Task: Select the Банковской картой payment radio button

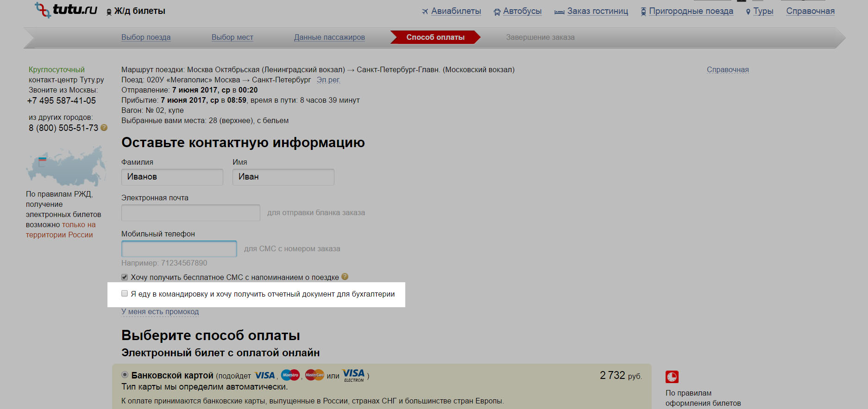Action: tap(125, 375)
